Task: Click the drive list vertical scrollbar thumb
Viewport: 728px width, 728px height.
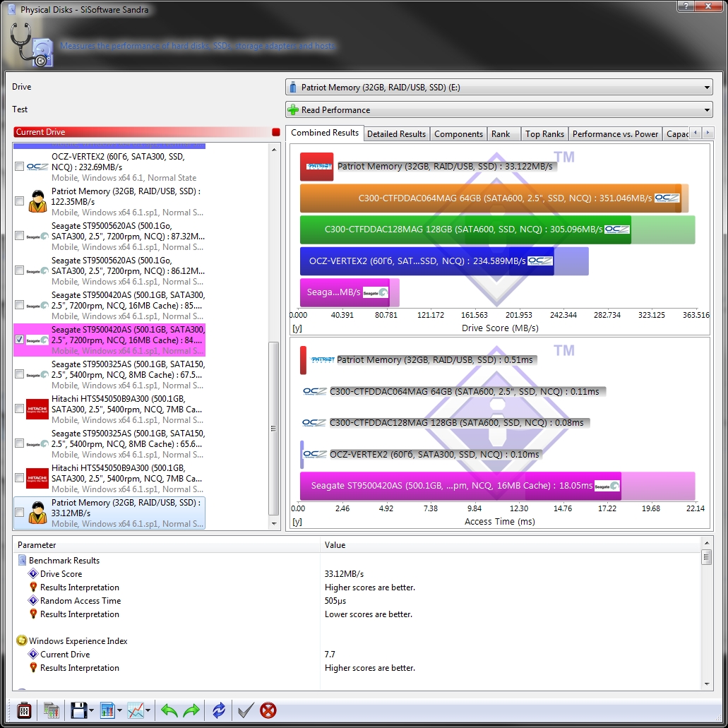Action: [x=274, y=428]
